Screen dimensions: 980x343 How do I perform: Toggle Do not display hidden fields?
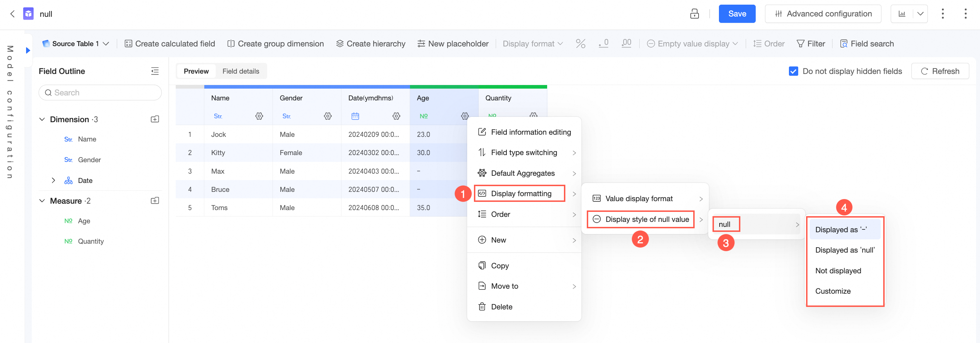[x=793, y=71]
